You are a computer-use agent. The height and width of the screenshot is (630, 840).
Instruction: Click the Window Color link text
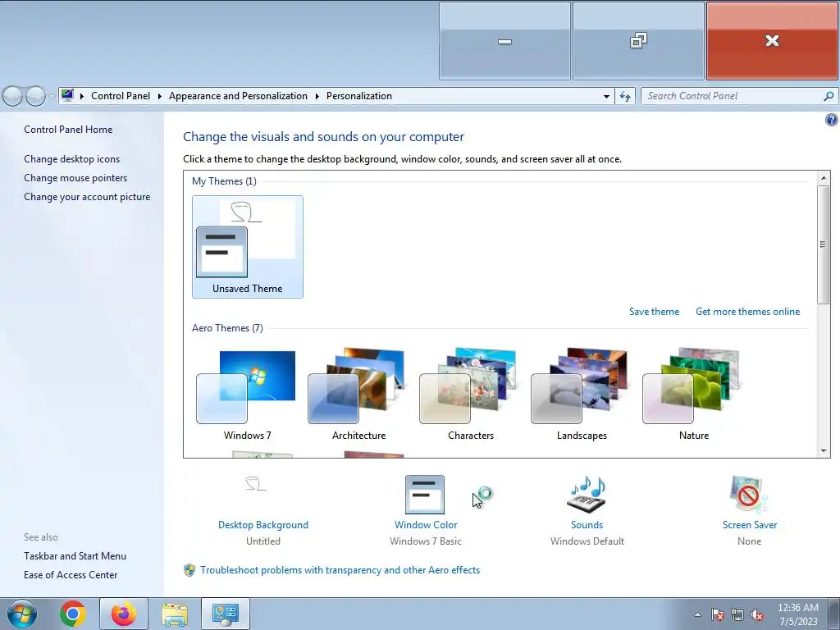click(426, 525)
